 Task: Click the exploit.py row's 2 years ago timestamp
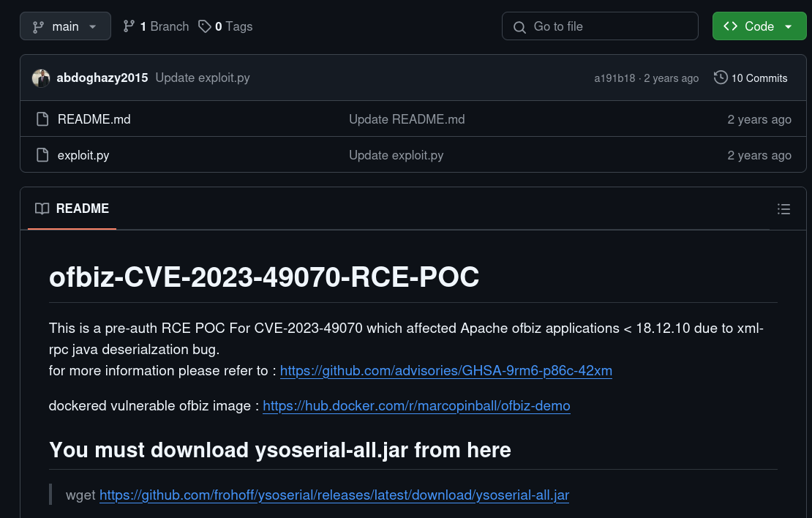(x=759, y=155)
